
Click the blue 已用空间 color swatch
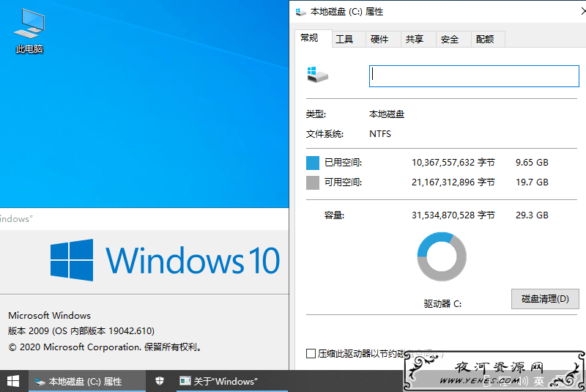click(313, 163)
